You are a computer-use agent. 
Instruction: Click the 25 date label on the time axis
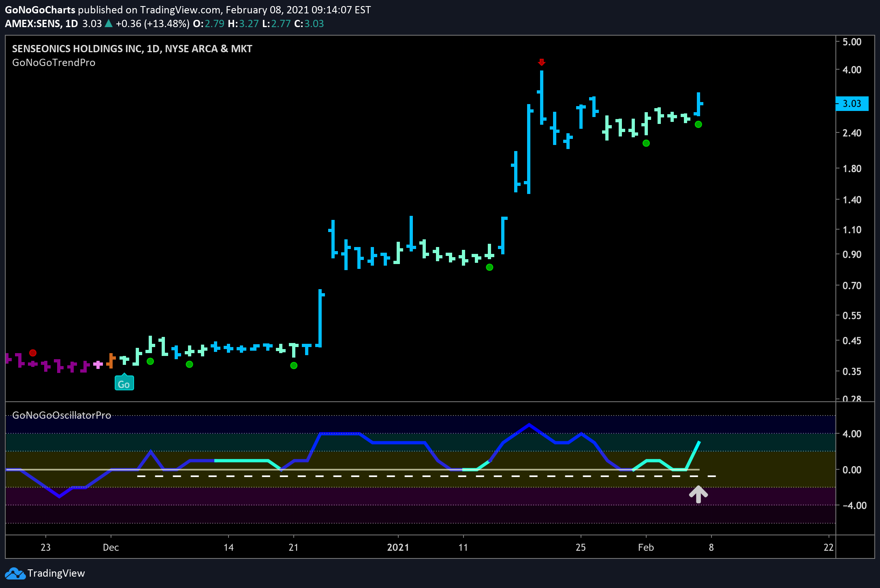pos(581,548)
